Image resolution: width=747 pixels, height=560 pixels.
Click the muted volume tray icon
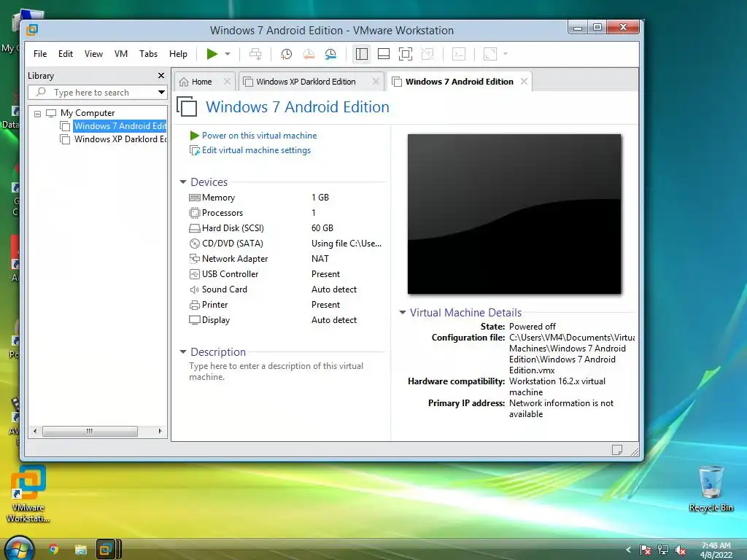[x=681, y=550]
